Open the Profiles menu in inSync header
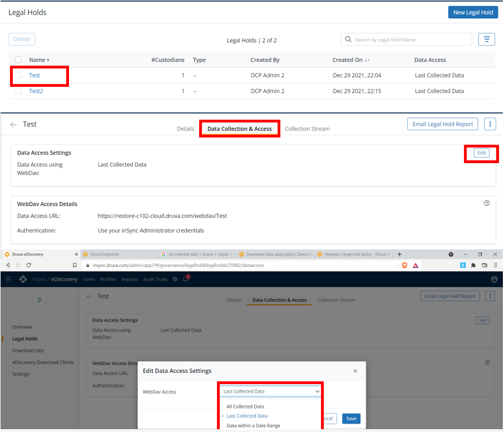504x432 pixels. pyautogui.click(x=108, y=279)
